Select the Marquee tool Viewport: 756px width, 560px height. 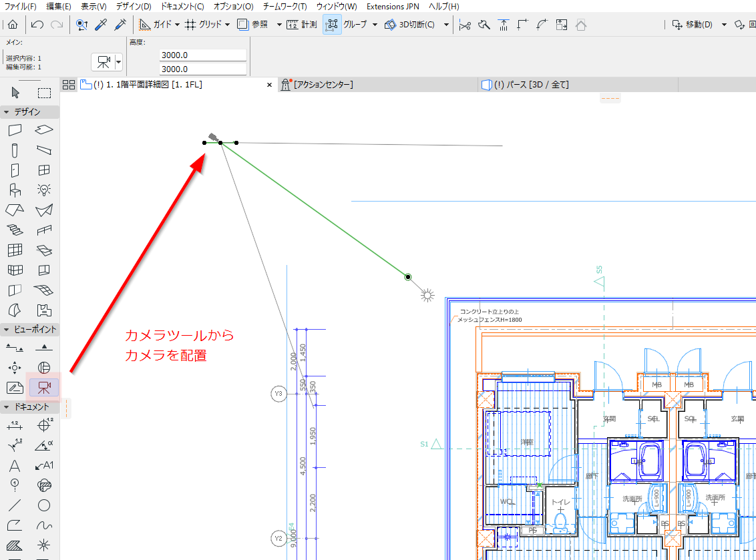[44, 92]
